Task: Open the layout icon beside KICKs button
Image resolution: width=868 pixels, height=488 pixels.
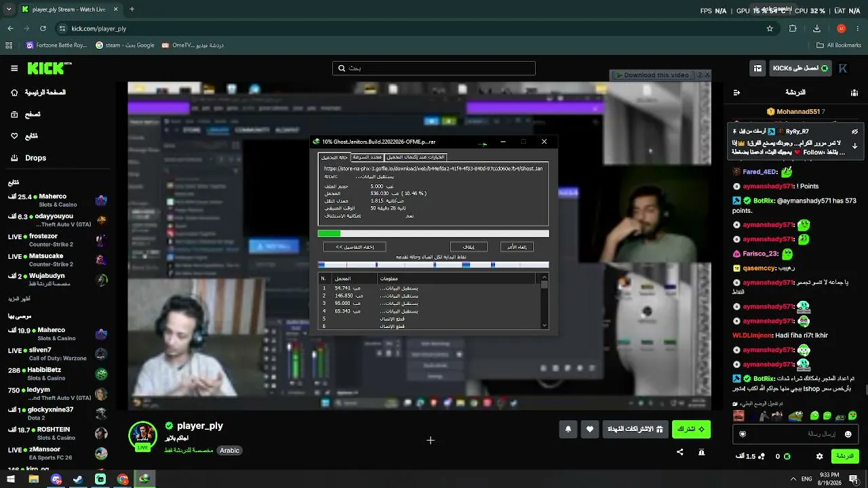Action: coord(757,68)
